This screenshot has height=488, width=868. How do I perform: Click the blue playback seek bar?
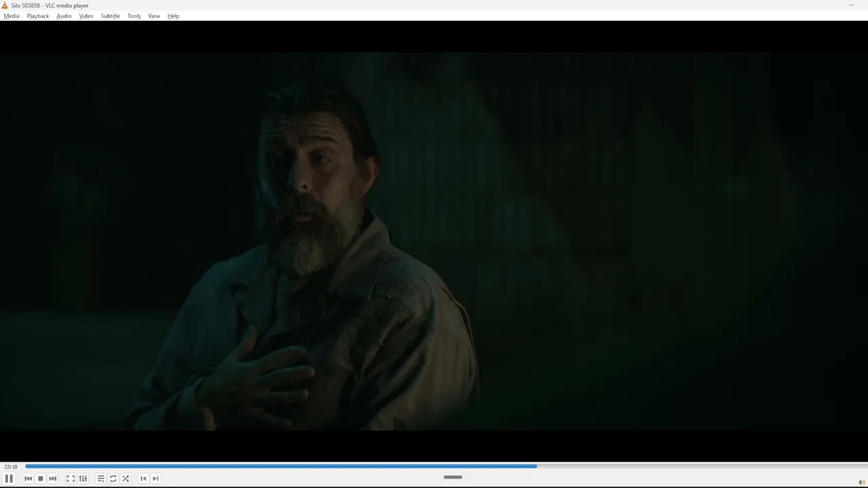point(445,466)
